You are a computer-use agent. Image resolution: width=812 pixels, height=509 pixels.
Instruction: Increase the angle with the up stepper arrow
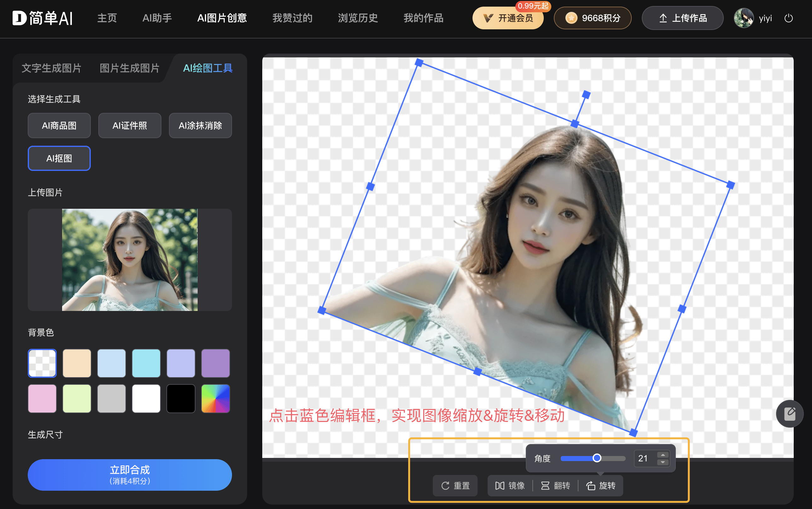662,454
